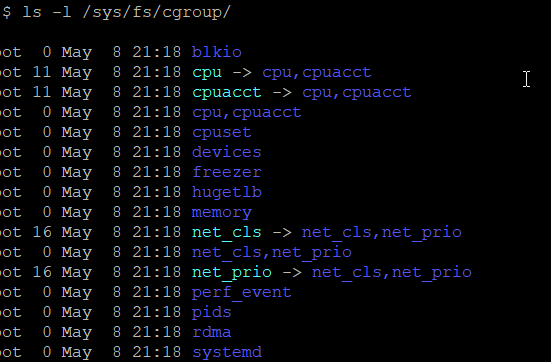Click the pids directory name

click(x=212, y=312)
